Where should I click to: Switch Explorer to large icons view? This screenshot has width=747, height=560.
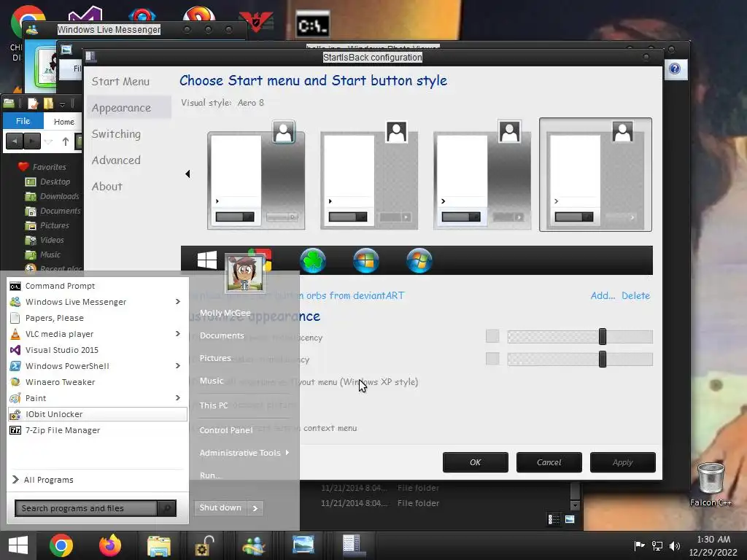pyautogui.click(x=570, y=519)
